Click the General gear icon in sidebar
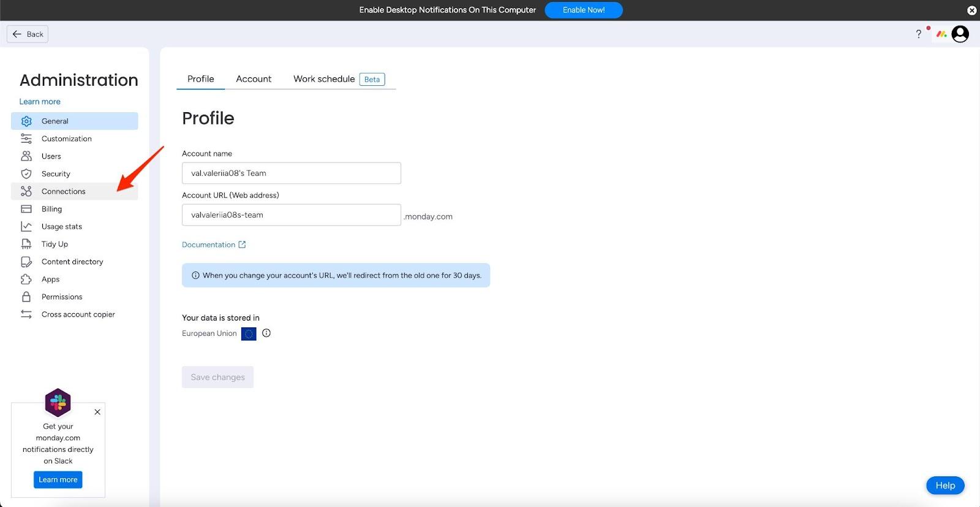The height and width of the screenshot is (507, 980). (x=26, y=121)
